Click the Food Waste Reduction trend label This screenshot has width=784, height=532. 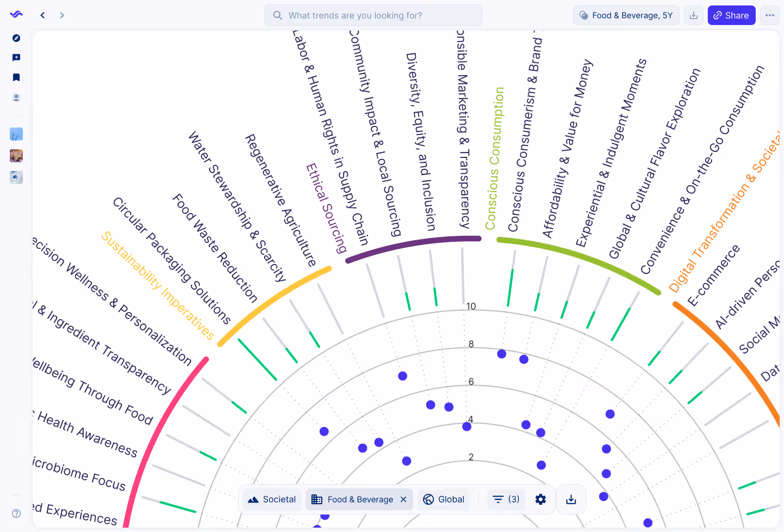215,248
